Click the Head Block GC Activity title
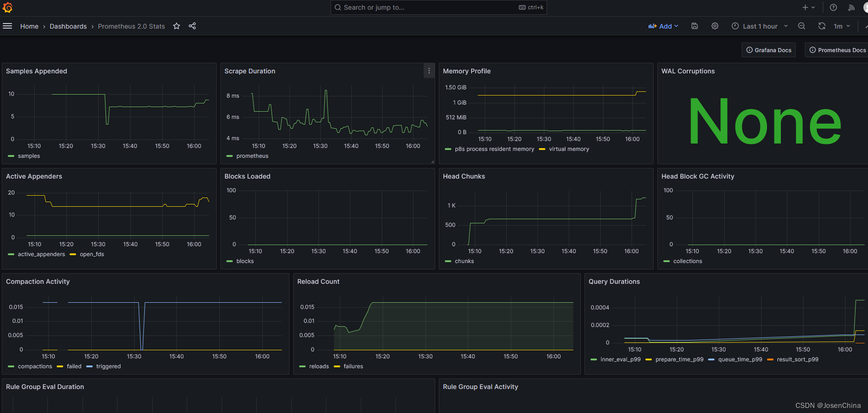The width and height of the screenshot is (868, 413). [x=698, y=176]
